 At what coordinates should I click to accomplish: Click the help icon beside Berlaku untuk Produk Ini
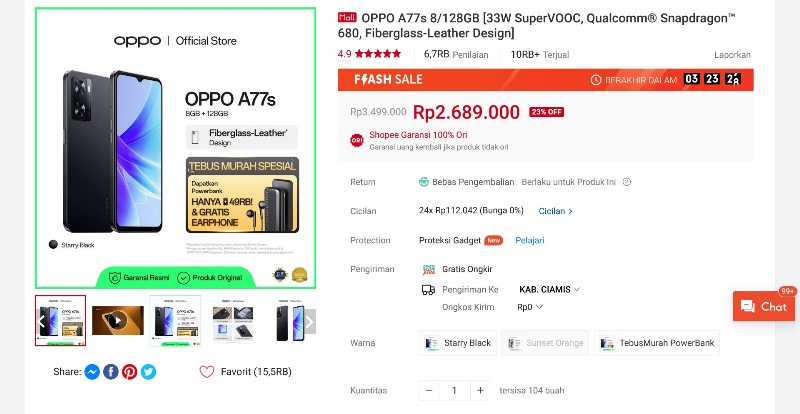point(627,182)
